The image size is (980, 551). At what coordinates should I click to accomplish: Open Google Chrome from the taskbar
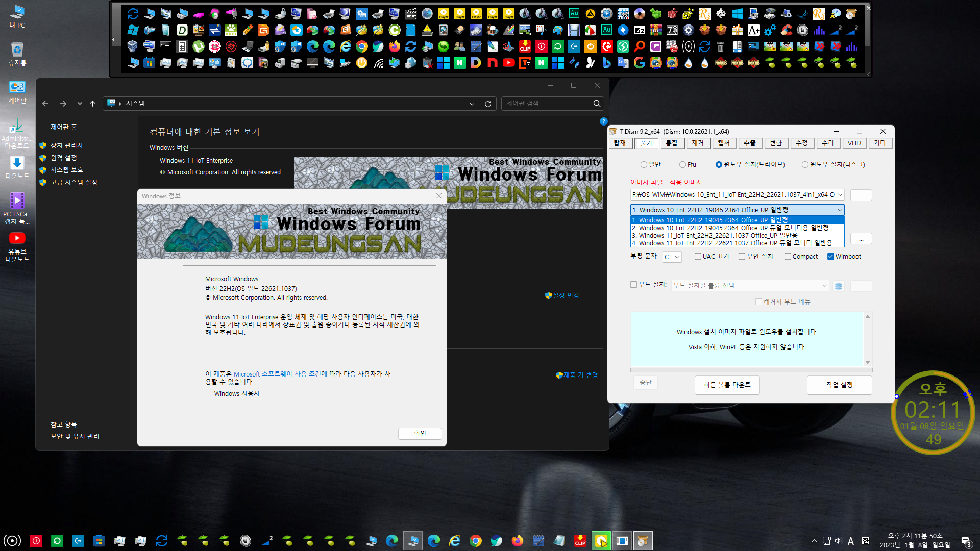pos(476,541)
